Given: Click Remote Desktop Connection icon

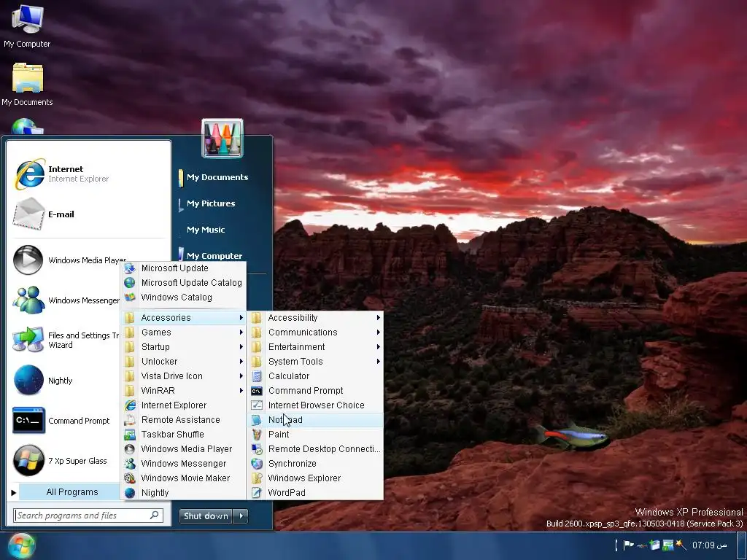Looking at the screenshot, I should pyautogui.click(x=257, y=449).
